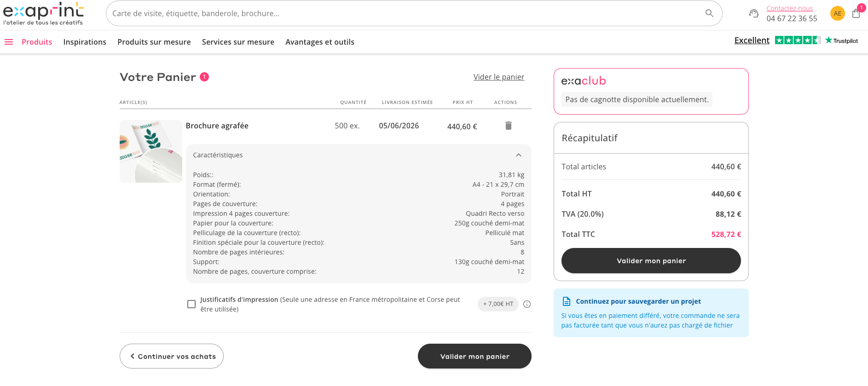Click the AE account avatar

coord(838,13)
